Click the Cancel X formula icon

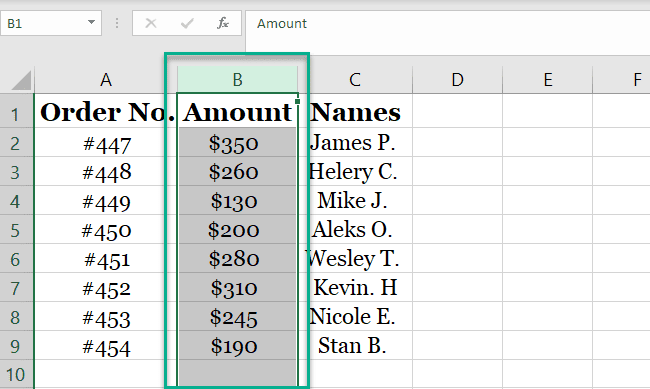pyautogui.click(x=150, y=23)
